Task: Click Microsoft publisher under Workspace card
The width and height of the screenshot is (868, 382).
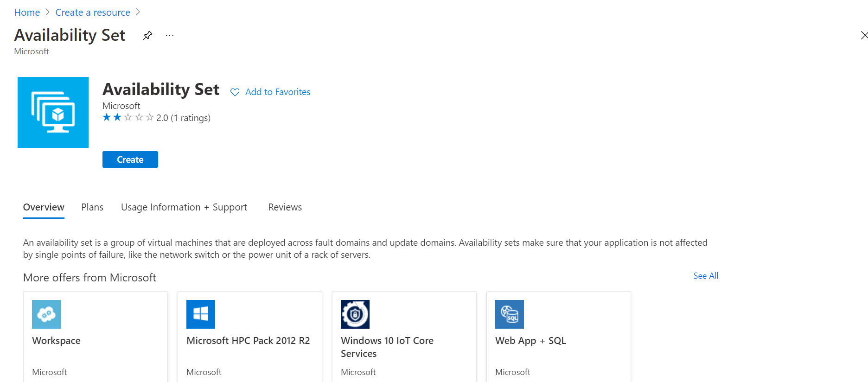Action: (x=50, y=372)
